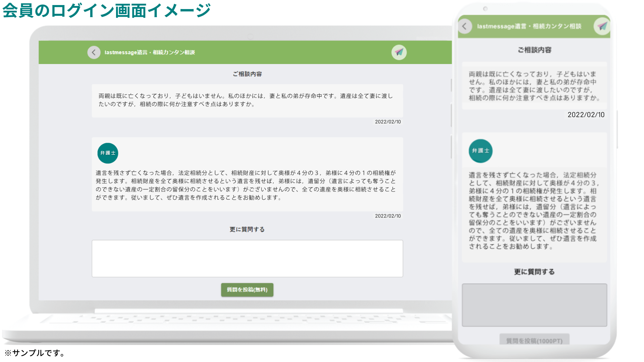Tap lastmessage遺言・相続カンタン相談 title on phone

[529, 26]
